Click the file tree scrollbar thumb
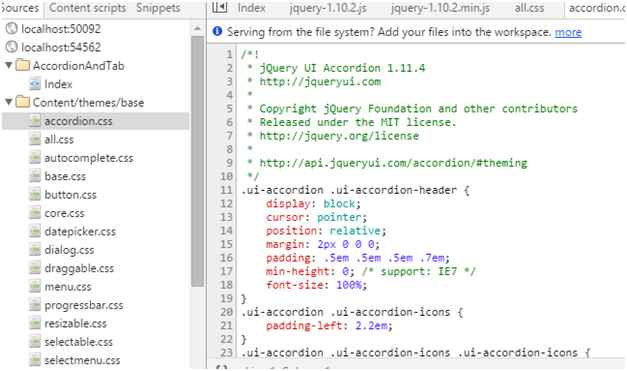627x371 pixels. pyautogui.click(x=197, y=161)
